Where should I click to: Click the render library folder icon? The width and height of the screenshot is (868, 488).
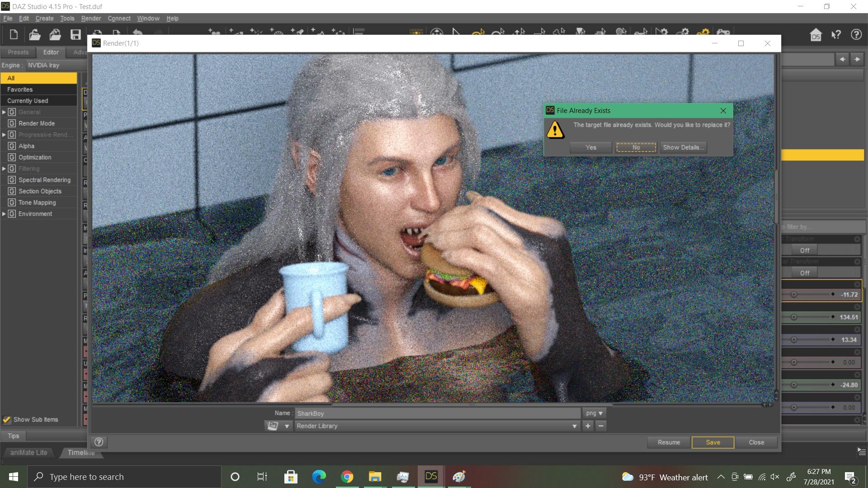(273, 426)
